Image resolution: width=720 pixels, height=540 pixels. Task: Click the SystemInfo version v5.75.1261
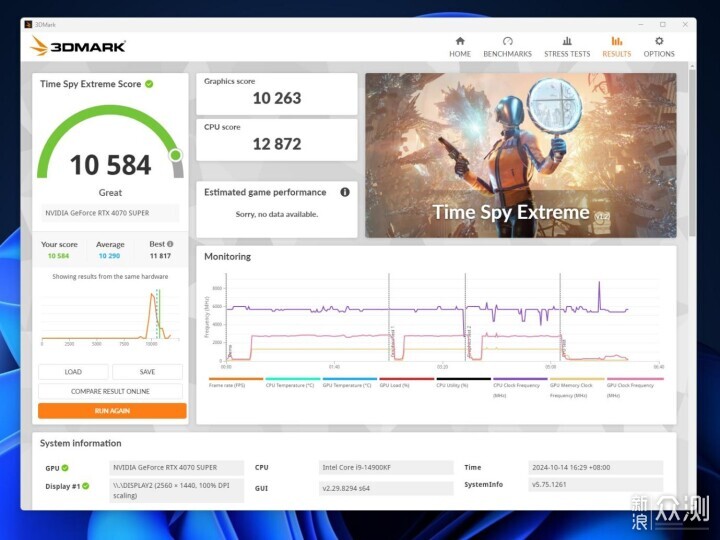click(596, 484)
